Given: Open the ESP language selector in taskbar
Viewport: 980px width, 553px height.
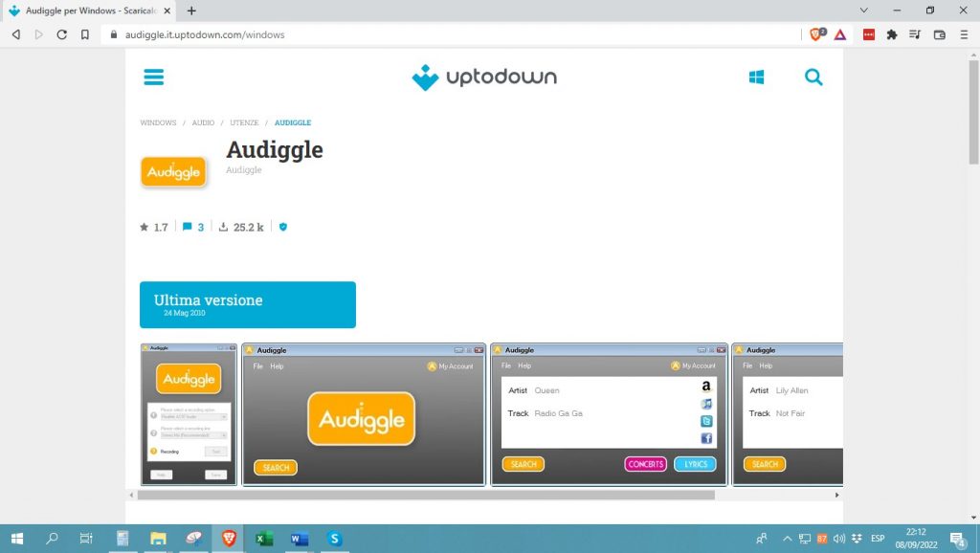Looking at the screenshot, I should coord(877,539).
